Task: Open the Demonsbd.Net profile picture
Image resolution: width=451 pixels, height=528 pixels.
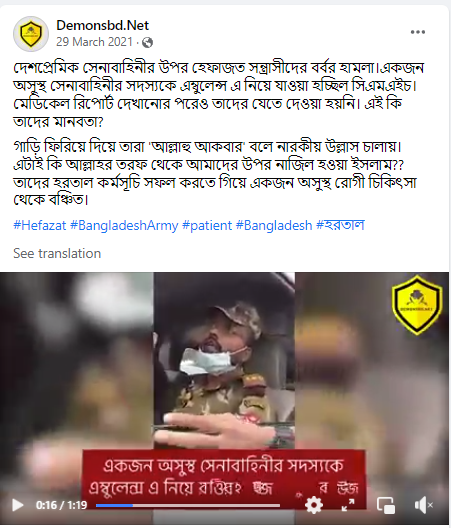Action: pos(31,34)
